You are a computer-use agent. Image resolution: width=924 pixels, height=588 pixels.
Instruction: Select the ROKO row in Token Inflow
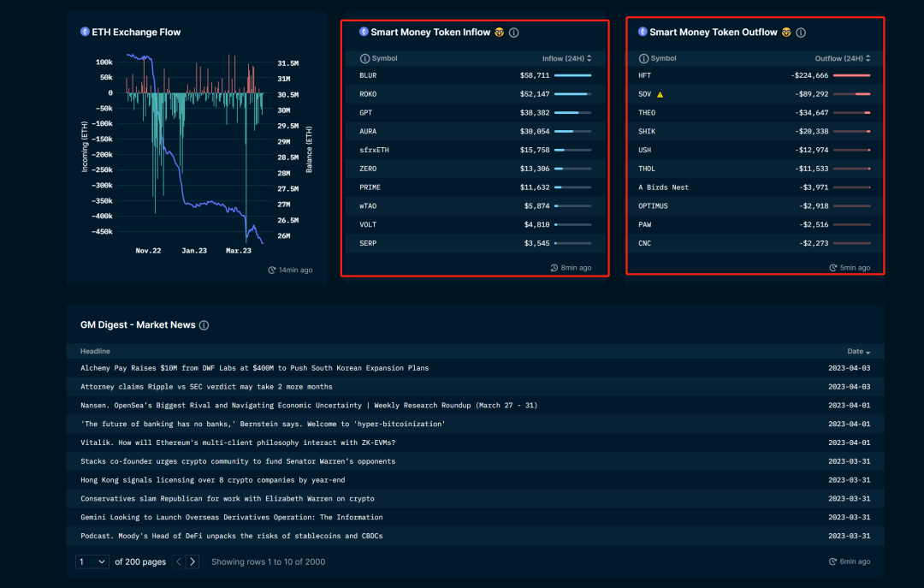475,94
